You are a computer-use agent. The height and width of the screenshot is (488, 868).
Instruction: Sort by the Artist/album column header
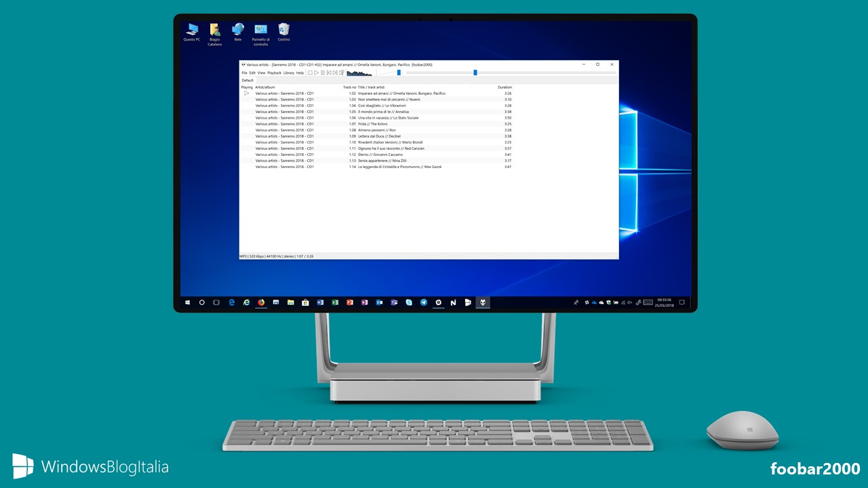pyautogui.click(x=265, y=87)
